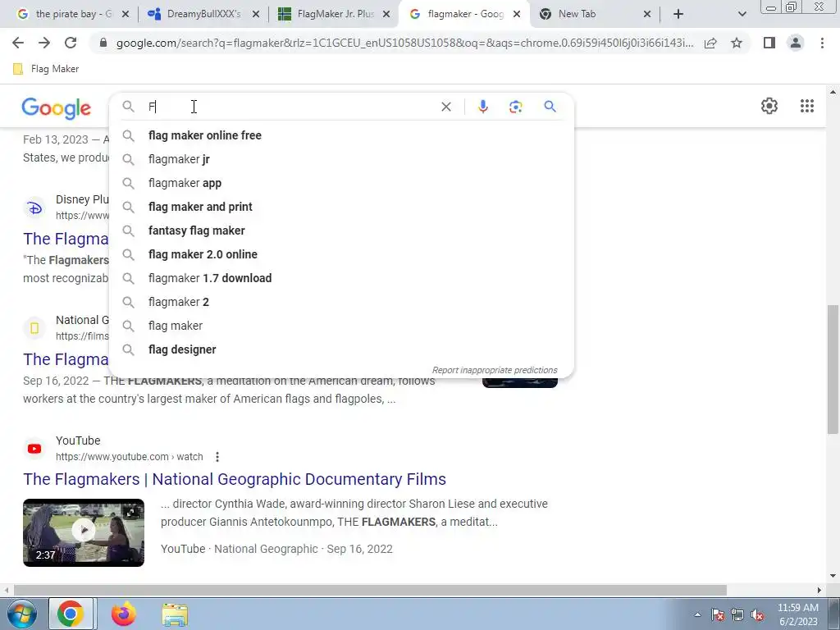Open the taskbar clock and date
The image size is (840, 630).
[x=797, y=614]
